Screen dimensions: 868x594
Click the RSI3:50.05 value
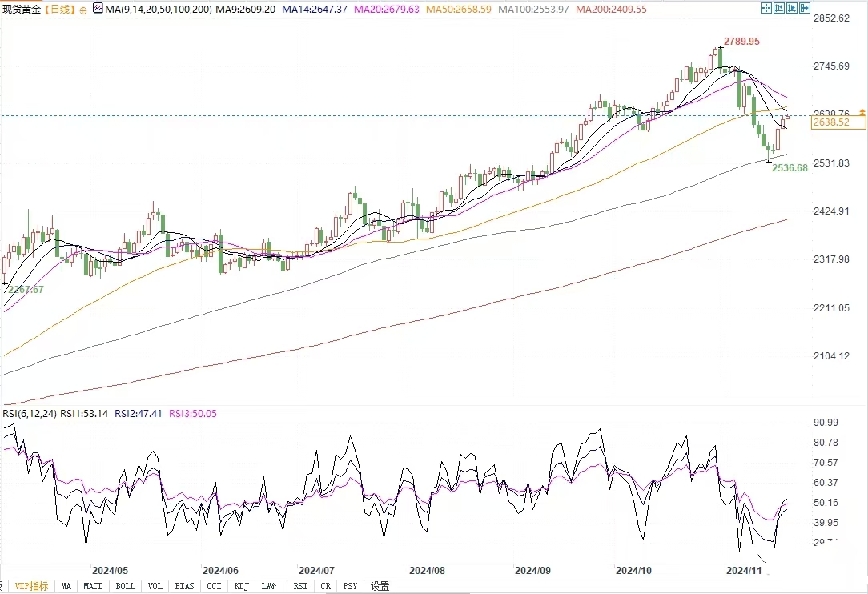point(193,414)
